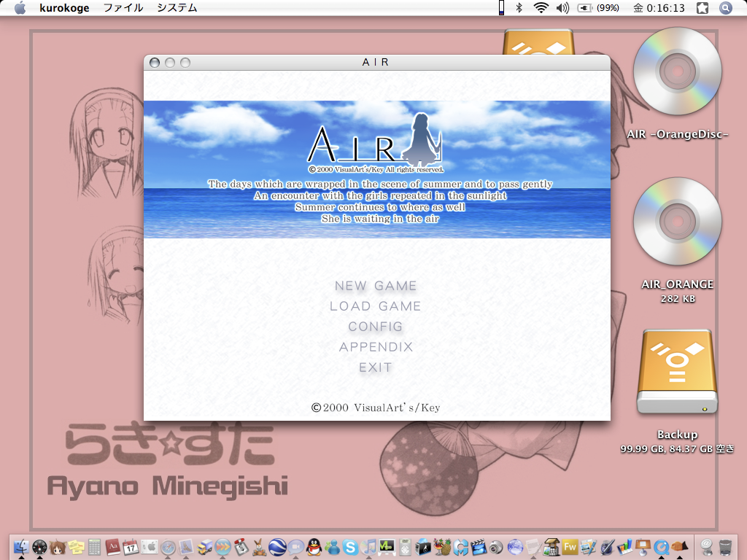Open Finder from the Dock
Viewport: 747px width, 560px height.
(21, 547)
